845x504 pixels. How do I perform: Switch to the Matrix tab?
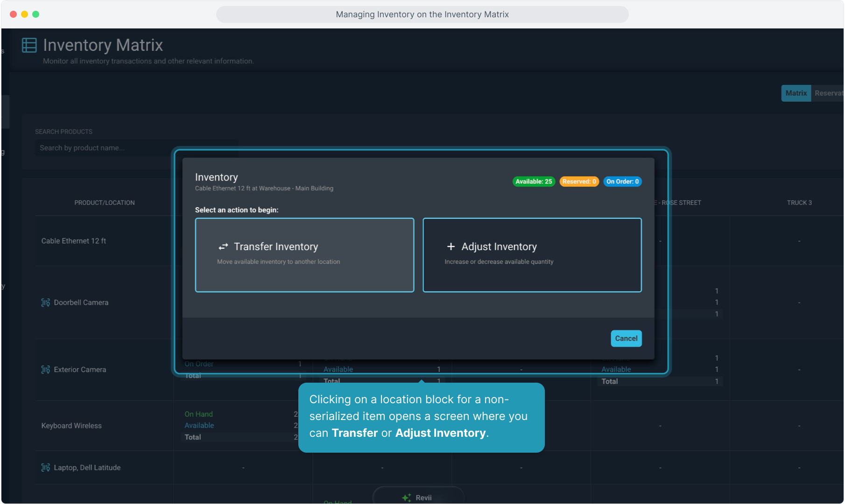[x=796, y=93]
